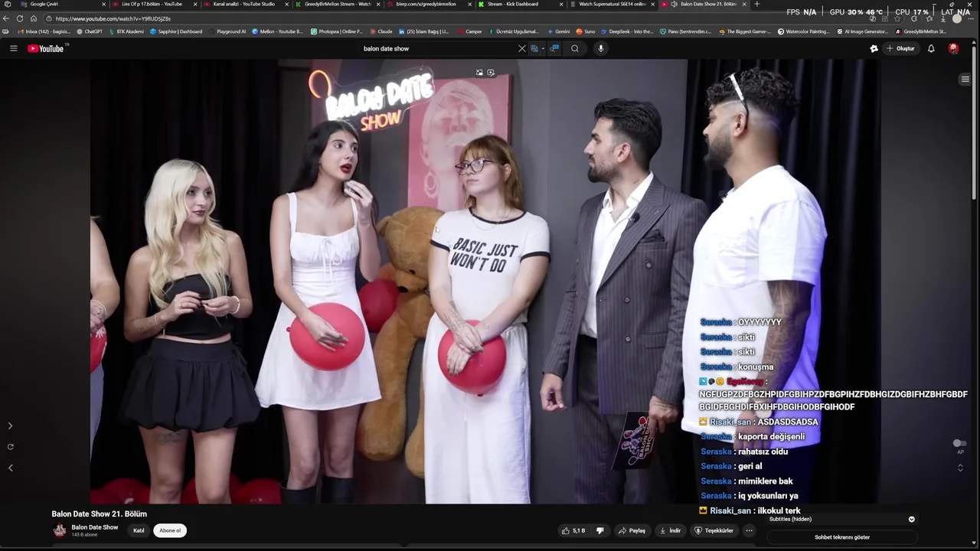The width and height of the screenshot is (980, 551).
Task: Run search with magnifier icon
Action: 575,48
